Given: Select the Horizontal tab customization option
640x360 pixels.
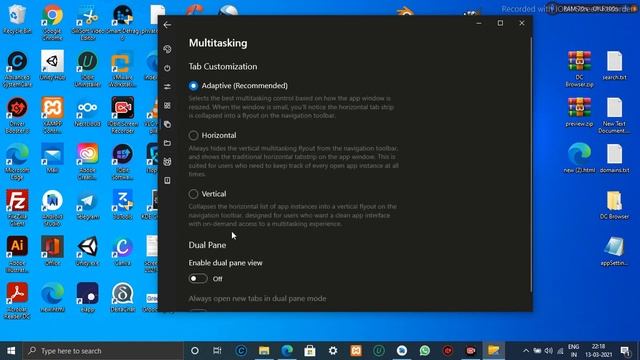Looking at the screenshot, I should point(193,135).
